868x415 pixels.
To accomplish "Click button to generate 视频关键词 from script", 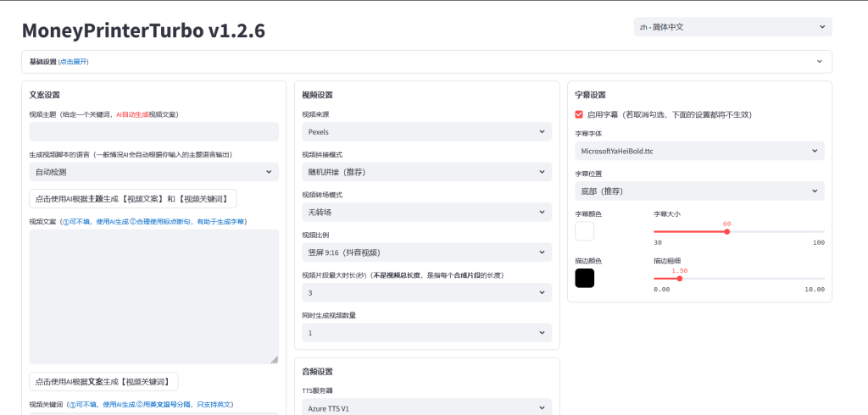I will pos(103,381).
